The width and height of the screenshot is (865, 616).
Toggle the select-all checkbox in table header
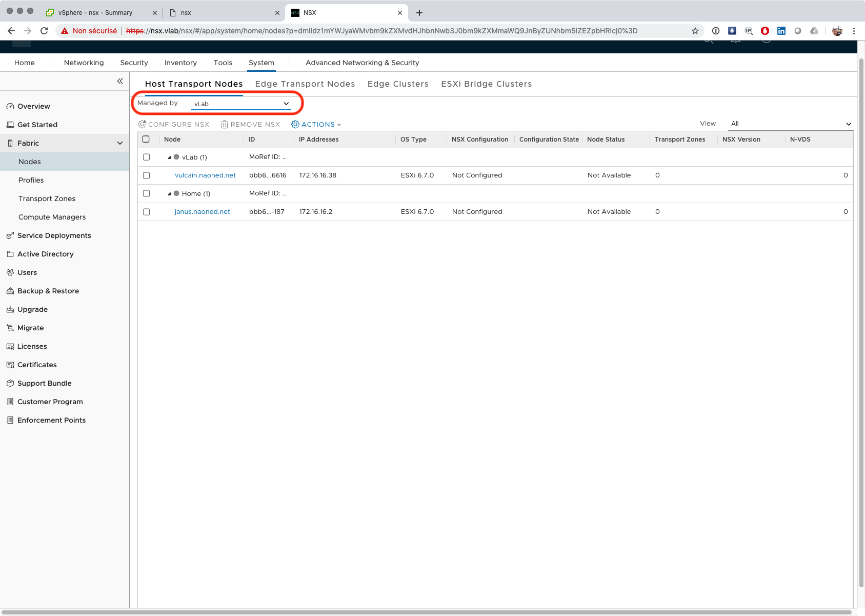[146, 139]
